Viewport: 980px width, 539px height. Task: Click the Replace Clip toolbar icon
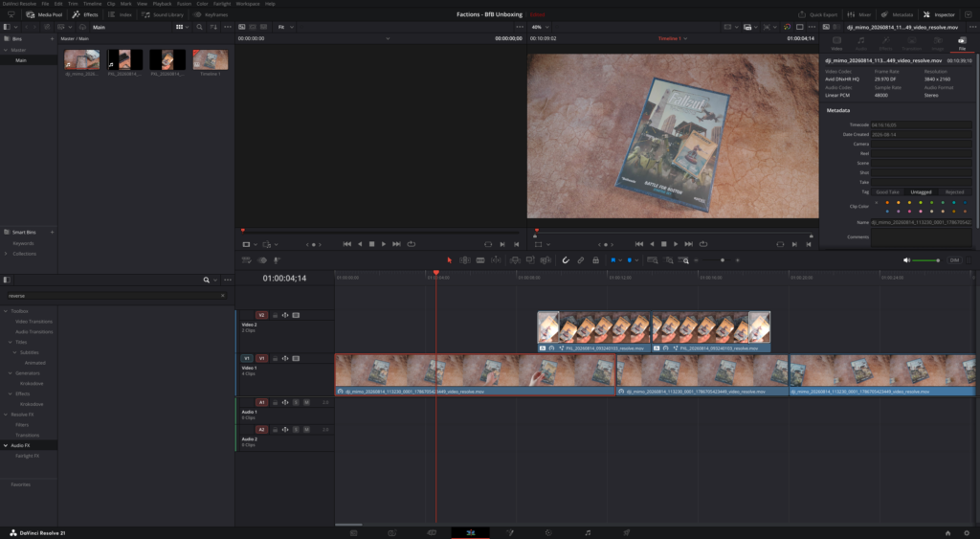(546, 260)
